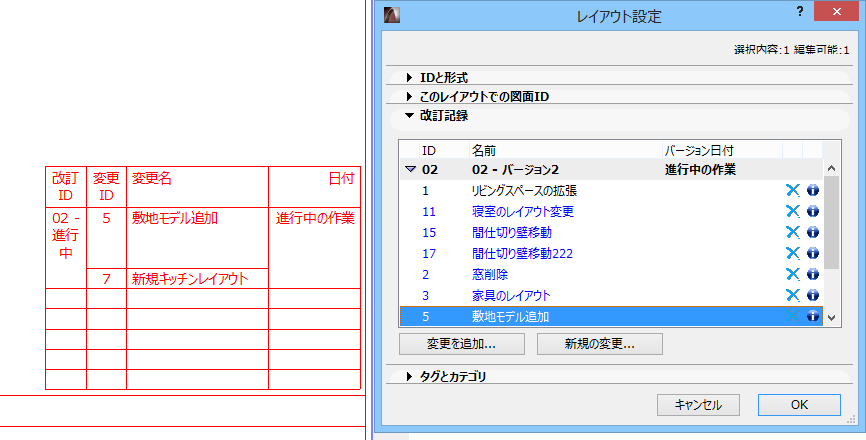Close the レイアウト設定 dialog
Screen dimensions: 866x440
point(836,12)
